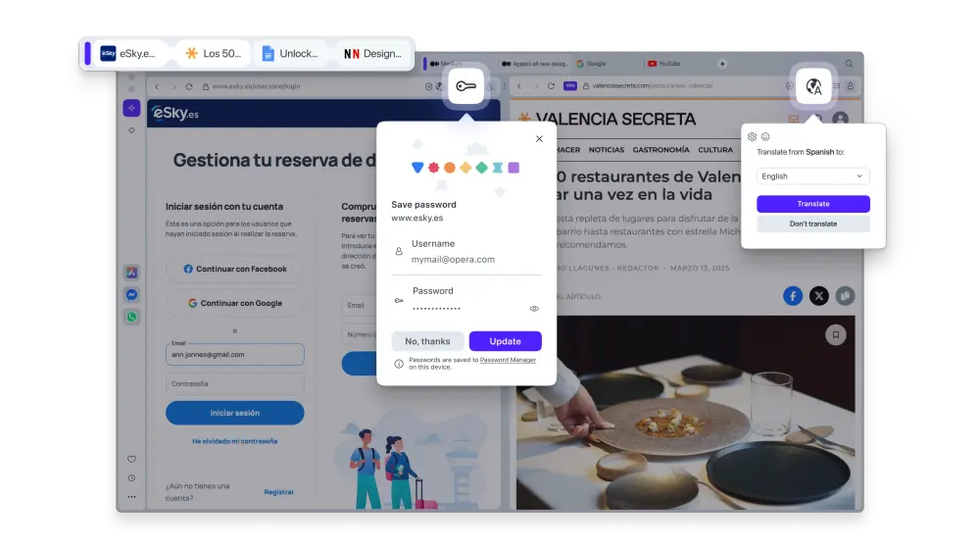
Task: Switch to Apple's all new design tab
Action: (535, 64)
